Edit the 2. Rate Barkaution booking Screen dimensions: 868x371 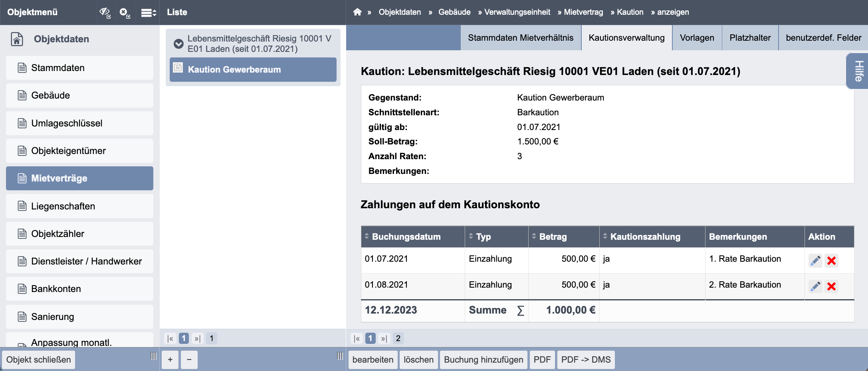tap(815, 286)
